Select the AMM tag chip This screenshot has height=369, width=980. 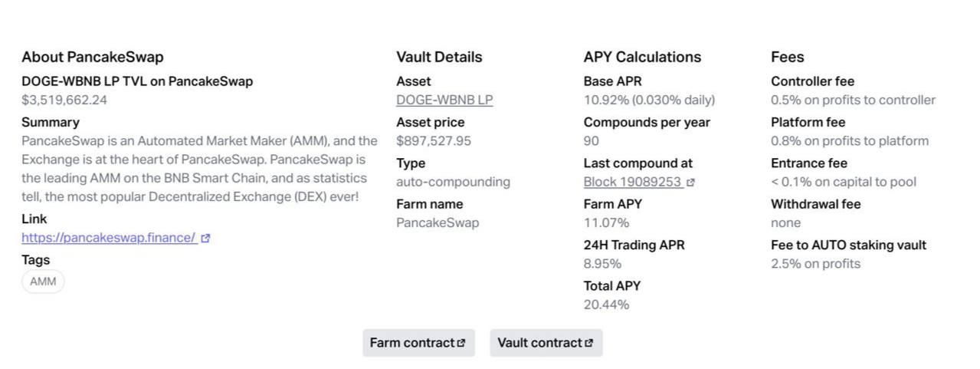click(43, 282)
